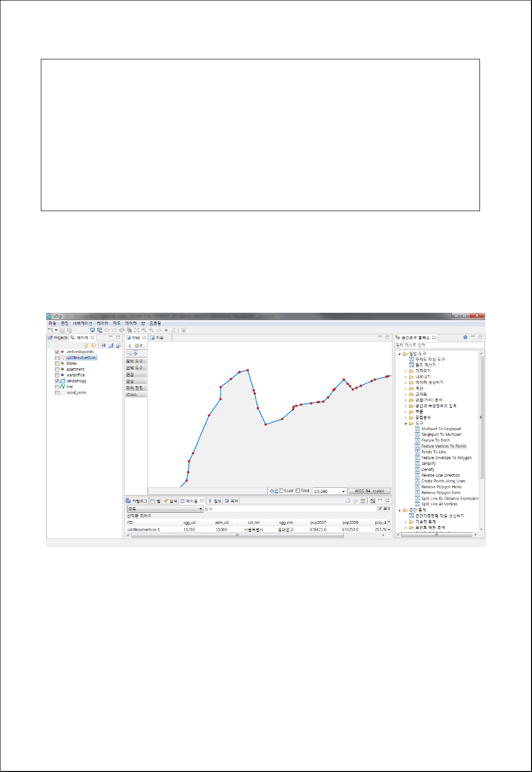
Task: Click the attribute table horizontal scrollbar
Action: click(x=237, y=535)
